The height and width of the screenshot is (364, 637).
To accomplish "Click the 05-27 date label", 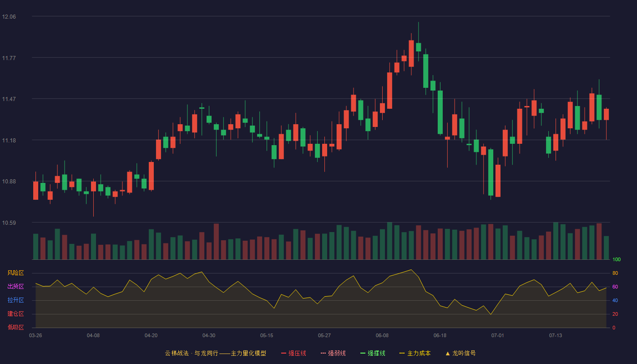I will [324, 335].
